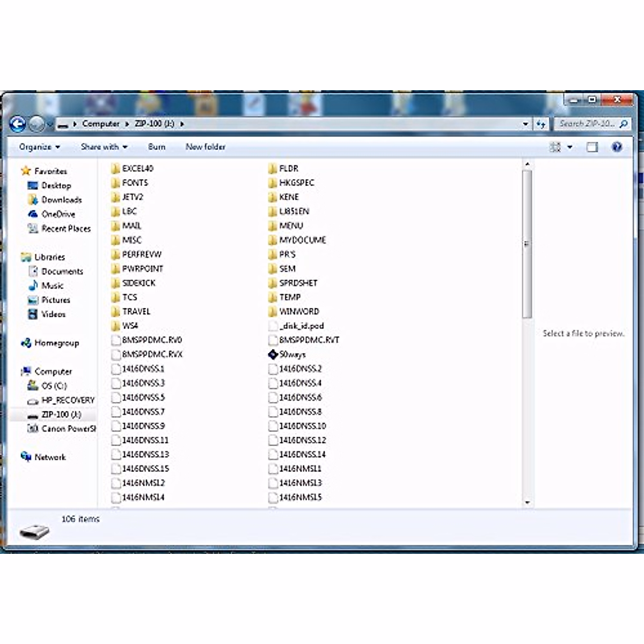This screenshot has height=644, width=644.
Task: Click the Help question mark icon
Action: [617, 147]
